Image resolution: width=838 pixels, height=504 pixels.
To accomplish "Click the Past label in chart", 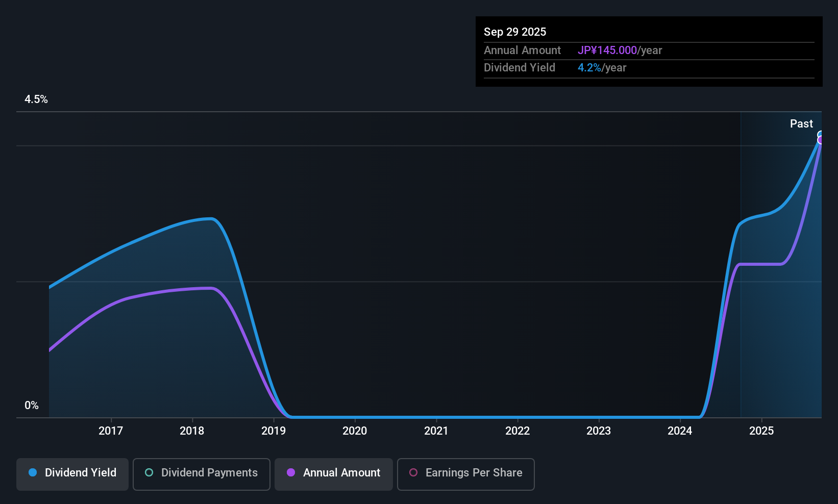I will [801, 124].
